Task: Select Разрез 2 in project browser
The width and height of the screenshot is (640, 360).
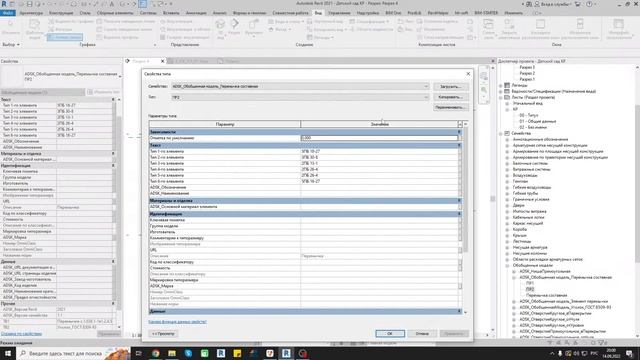Action: [527, 73]
